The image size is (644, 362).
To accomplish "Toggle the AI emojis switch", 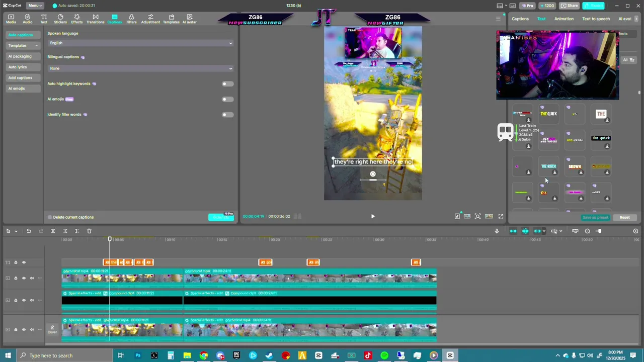I will coord(227,99).
